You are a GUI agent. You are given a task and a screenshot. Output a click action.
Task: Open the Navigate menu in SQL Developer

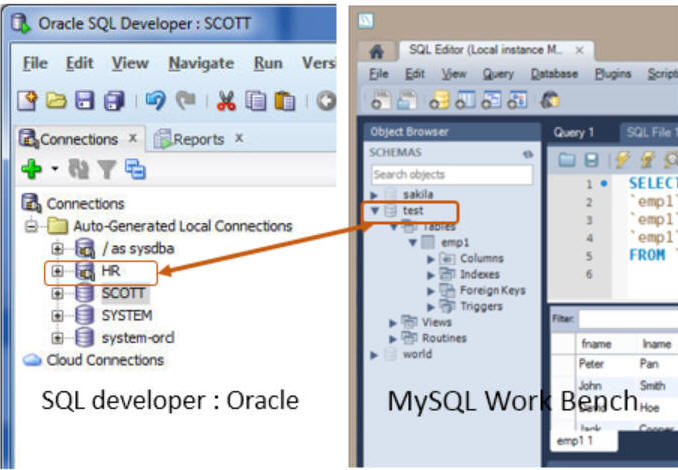pyautogui.click(x=201, y=62)
